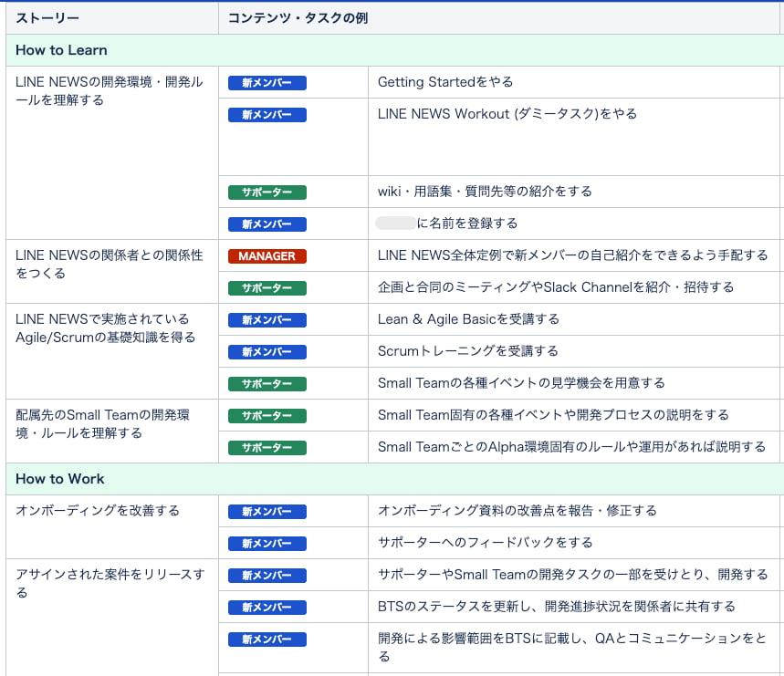784x676 pixels.
Task: Select task オンボーディング資料の改善点を報告・修正する
Action: click(x=517, y=511)
